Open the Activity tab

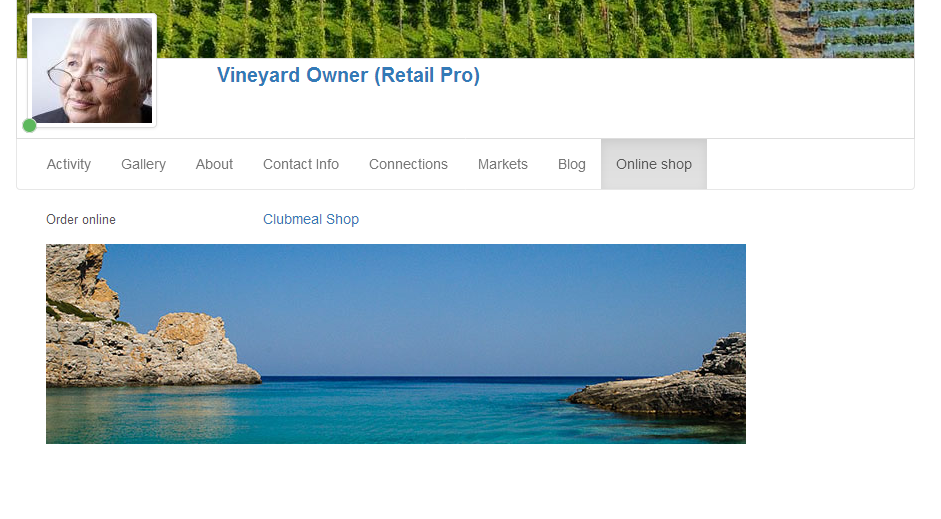[68, 164]
